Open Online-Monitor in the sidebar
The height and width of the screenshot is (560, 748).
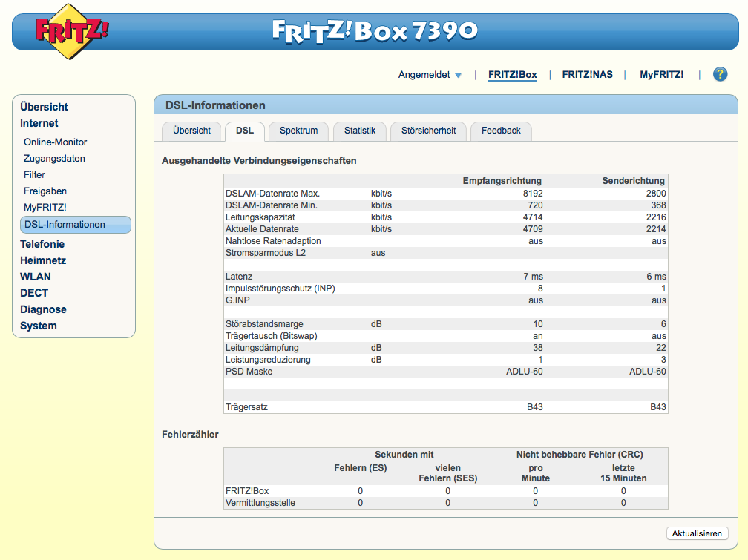coord(56,142)
